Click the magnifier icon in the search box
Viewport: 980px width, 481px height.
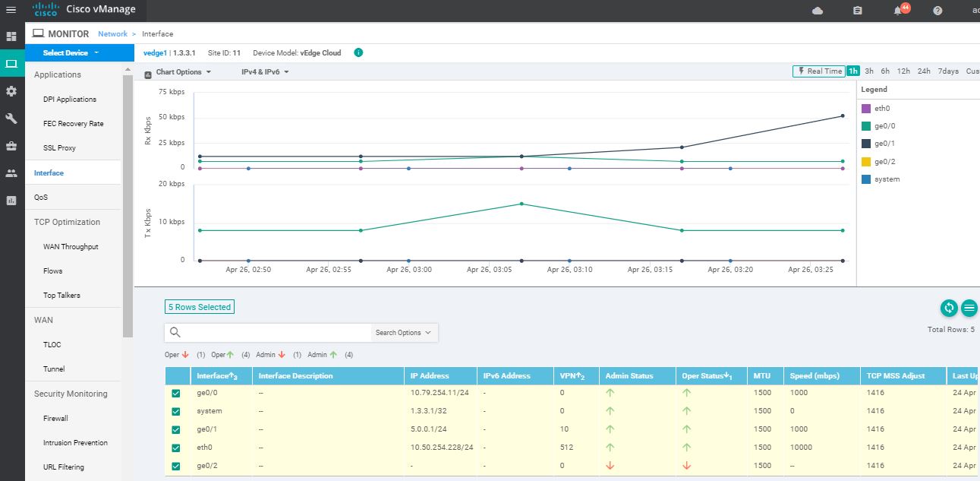(175, 332)
